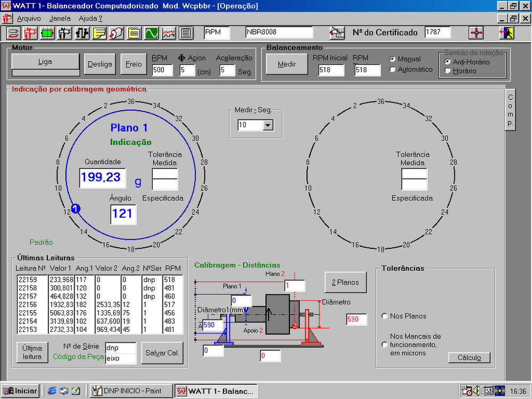This screenshot has height=399, width=532.
Task: Click the exit door icon
Action: [506, 33]
